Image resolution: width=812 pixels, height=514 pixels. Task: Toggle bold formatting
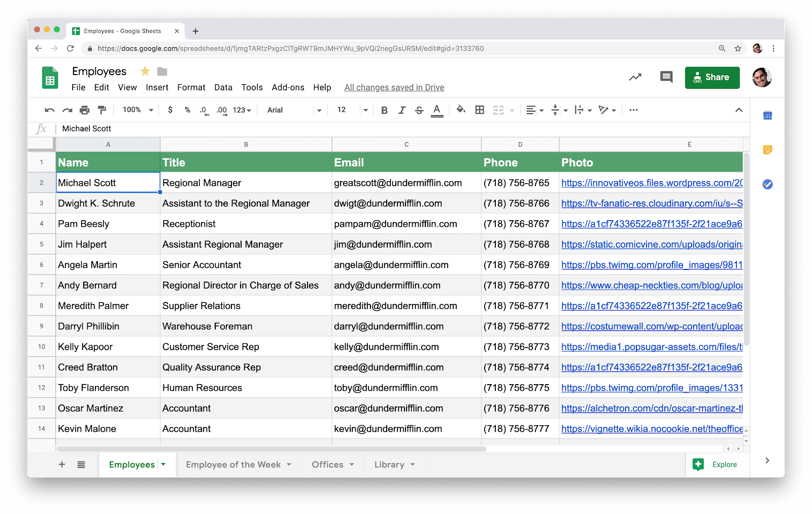[384, 110]
